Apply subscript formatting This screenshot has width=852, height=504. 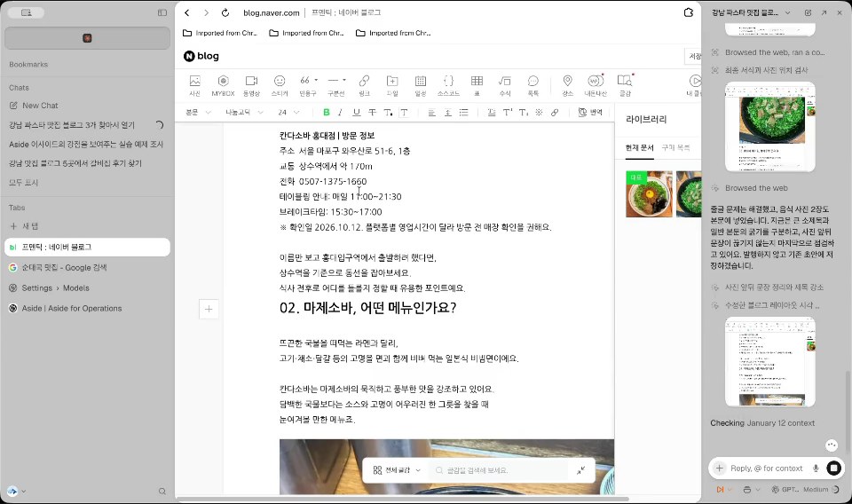click(x=524, y=113)
